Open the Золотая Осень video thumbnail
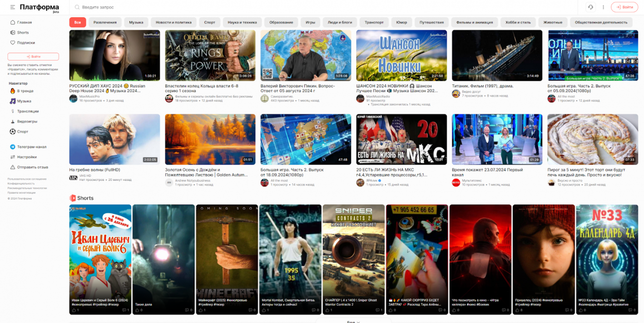The image size is (644, 323). pyautogui.click(x=210, y=139)
